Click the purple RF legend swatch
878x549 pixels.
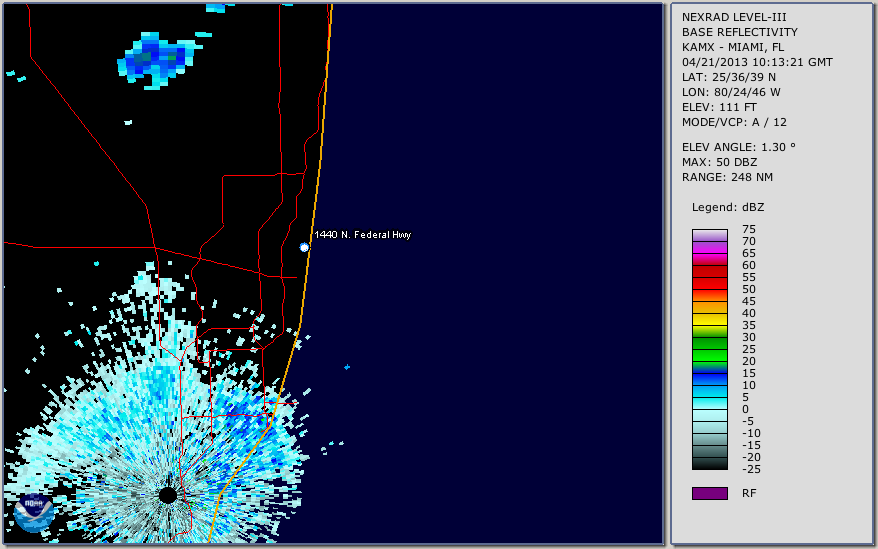tap(709, 493)
